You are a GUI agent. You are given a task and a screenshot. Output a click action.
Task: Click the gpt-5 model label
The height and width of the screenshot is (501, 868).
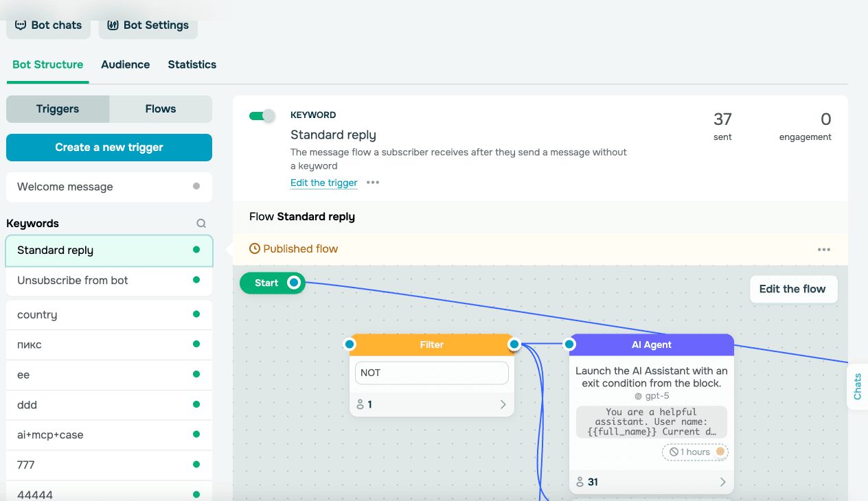point(651,396)
